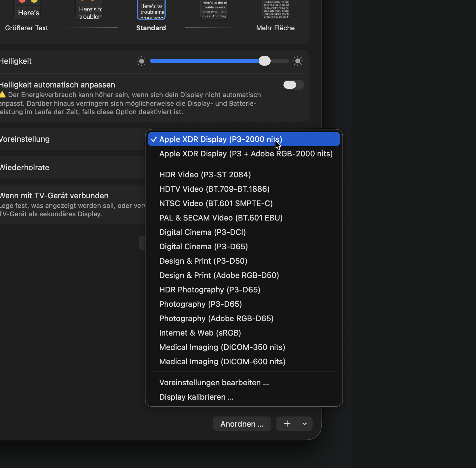The image size is (476, 468).
Task: Choose the Standard resolution thumbnail
Action: [151, 10]
